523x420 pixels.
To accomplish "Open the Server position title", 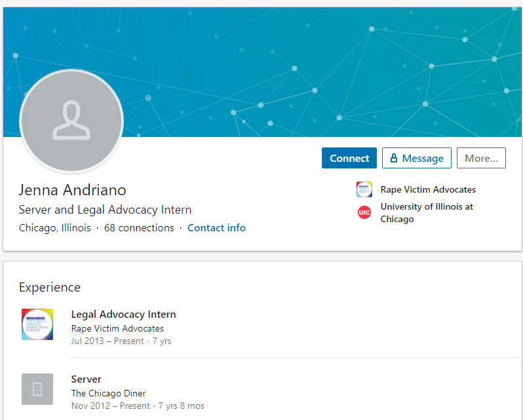I will pos(86,379).
